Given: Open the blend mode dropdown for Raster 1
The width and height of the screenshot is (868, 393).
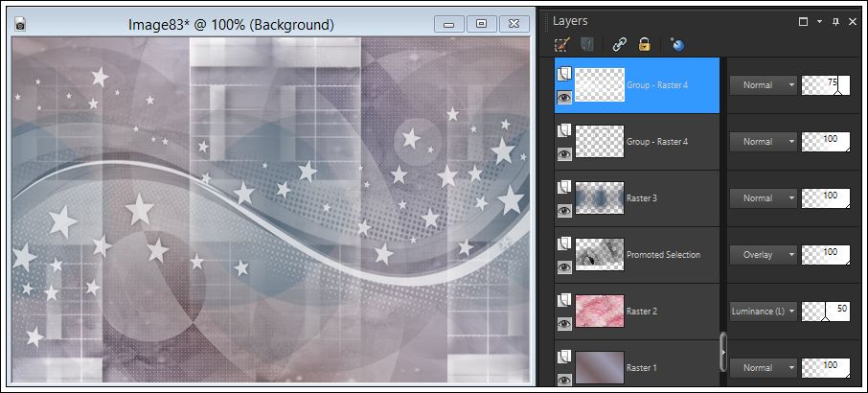Looking at the screenshot, I should pos(764,367).
